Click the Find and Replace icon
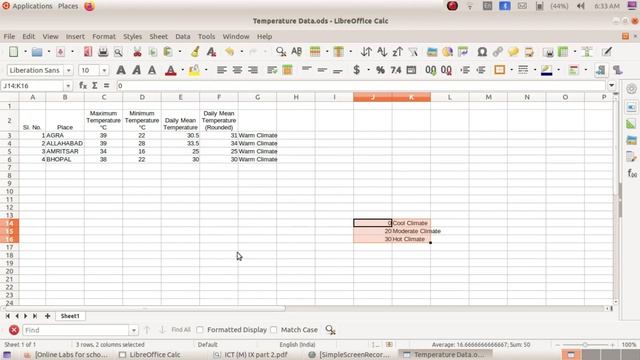Viewport: 640px width, 360px height. point(281,52)
